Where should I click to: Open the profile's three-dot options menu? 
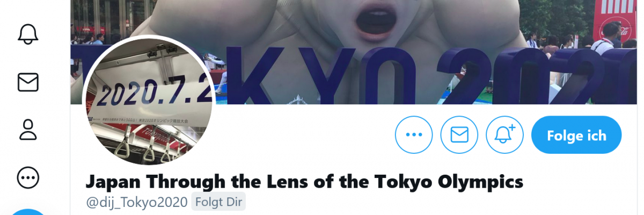[414, 134]
